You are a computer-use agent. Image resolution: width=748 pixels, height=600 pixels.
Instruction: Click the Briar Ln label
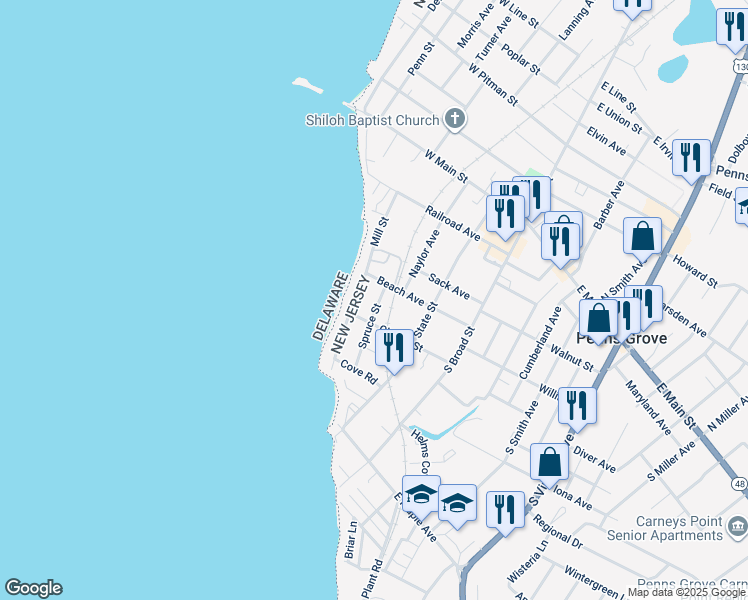350,539
